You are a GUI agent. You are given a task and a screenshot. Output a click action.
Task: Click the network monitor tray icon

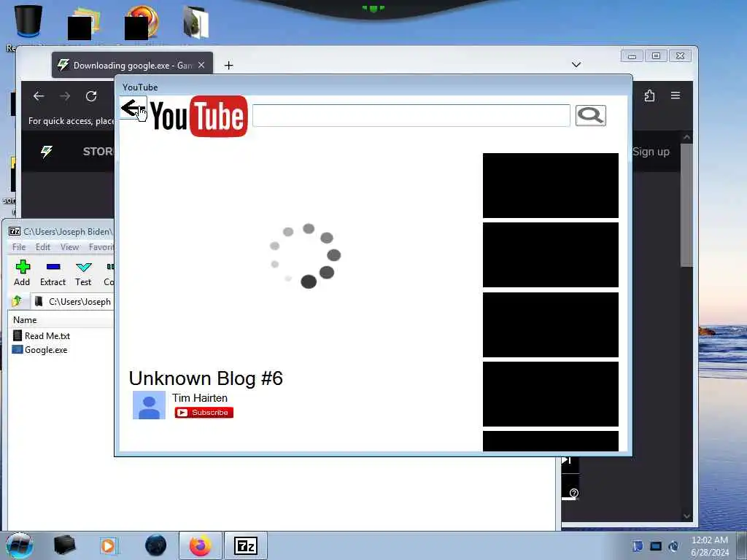(x=656, y=546)
